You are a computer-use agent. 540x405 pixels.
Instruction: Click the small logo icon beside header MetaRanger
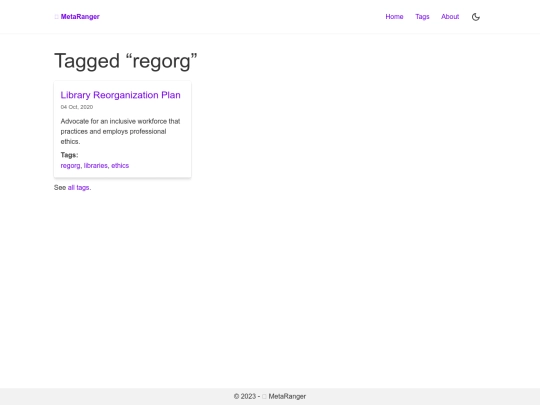pyautogui.click(x=56, y=17)
